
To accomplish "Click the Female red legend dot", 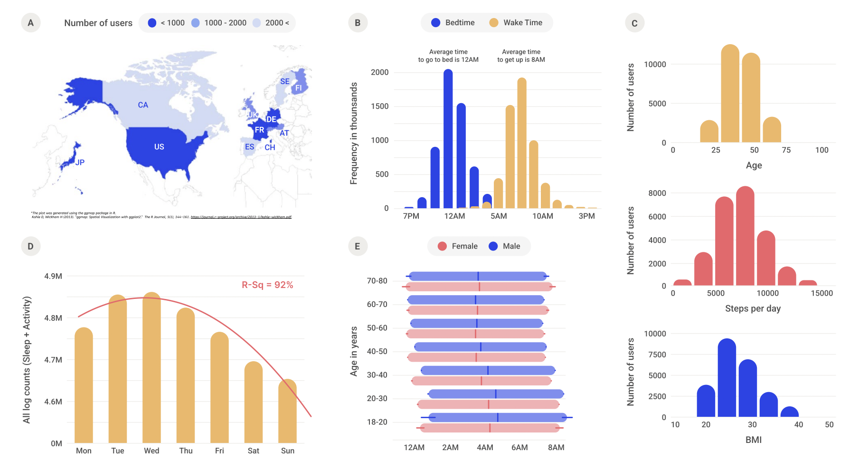I will pos(442,246).
